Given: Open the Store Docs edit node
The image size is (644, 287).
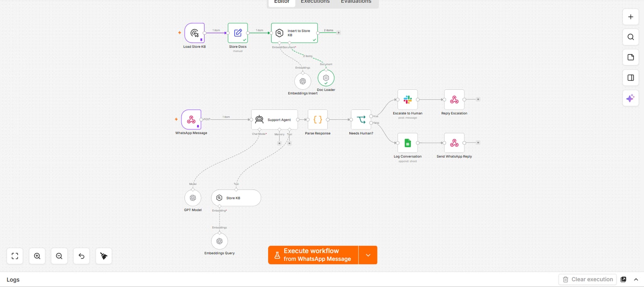Looking at the screenshot, I should pos(238,33).
